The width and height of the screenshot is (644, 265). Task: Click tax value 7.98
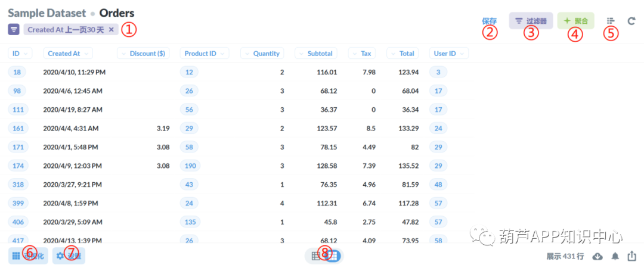pyautogui.click(x=369, y=72)
